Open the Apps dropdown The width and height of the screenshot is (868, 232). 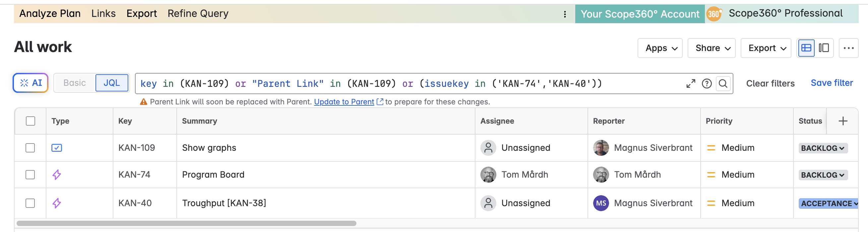pyautogui.click(x=659, y=48)
